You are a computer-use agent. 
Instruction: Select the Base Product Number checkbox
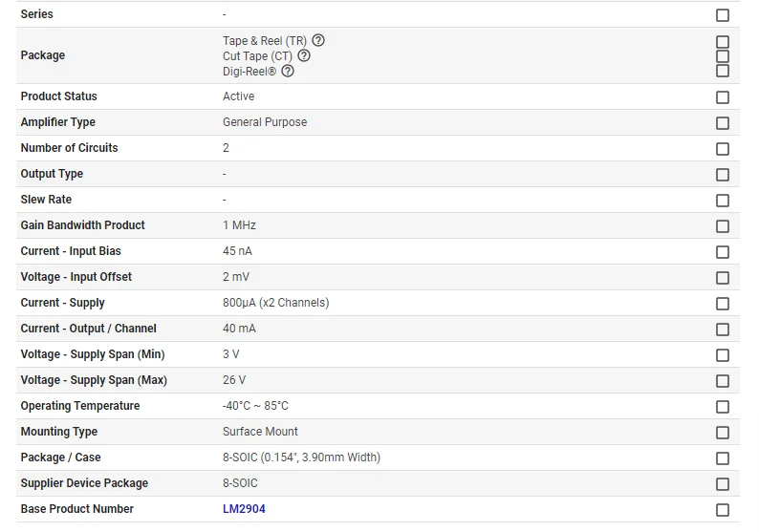coord(723,510)
